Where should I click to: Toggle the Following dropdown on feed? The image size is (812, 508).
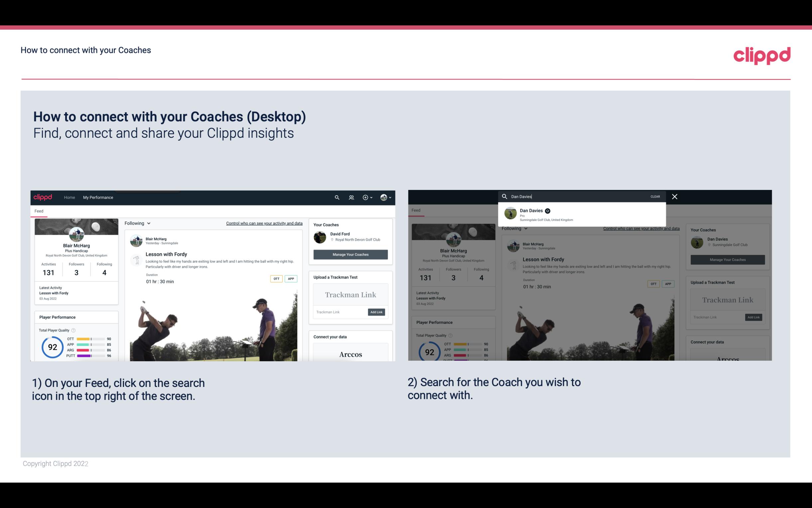[x=138, y=223]
